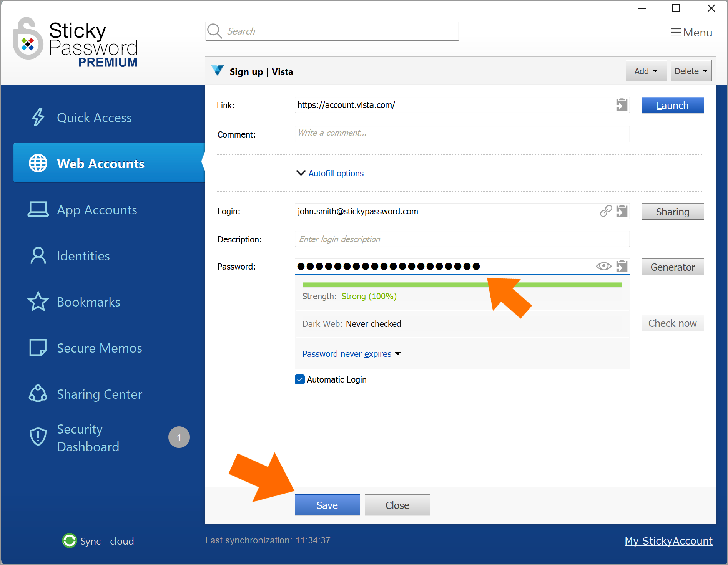Click the Secure Memos note icon
This screenshot has width=728, height=565.
click(38, 348)
